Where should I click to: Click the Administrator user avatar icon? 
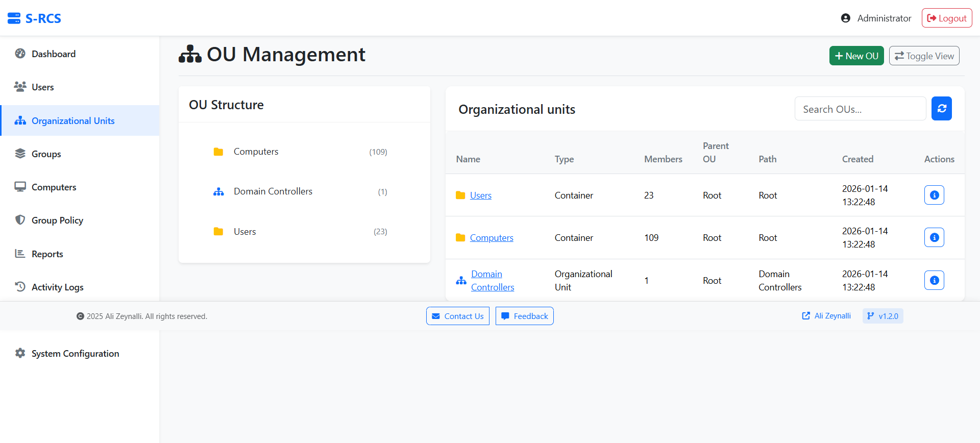[x=846, y=18]
